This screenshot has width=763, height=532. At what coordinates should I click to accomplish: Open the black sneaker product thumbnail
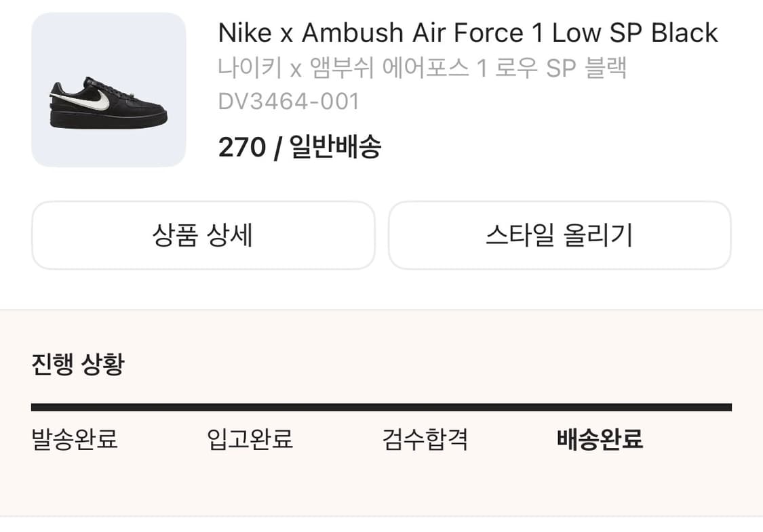click(x=109, y=89)
